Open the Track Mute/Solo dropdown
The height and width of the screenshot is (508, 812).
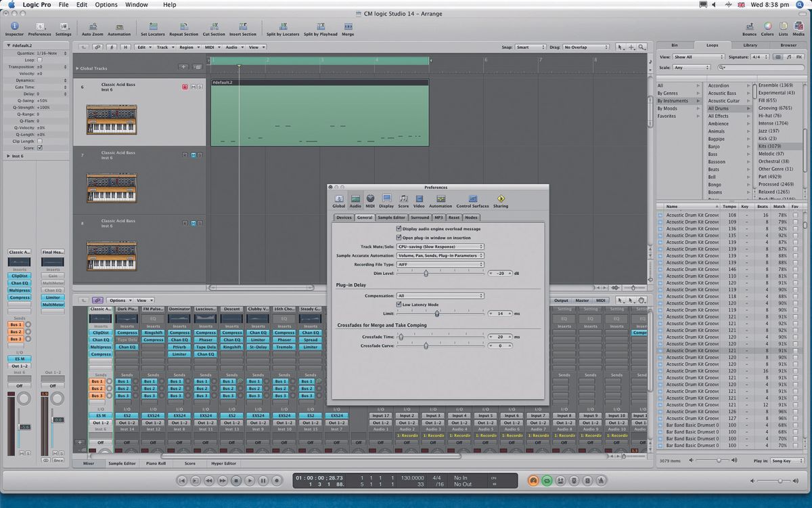[440, 247]
